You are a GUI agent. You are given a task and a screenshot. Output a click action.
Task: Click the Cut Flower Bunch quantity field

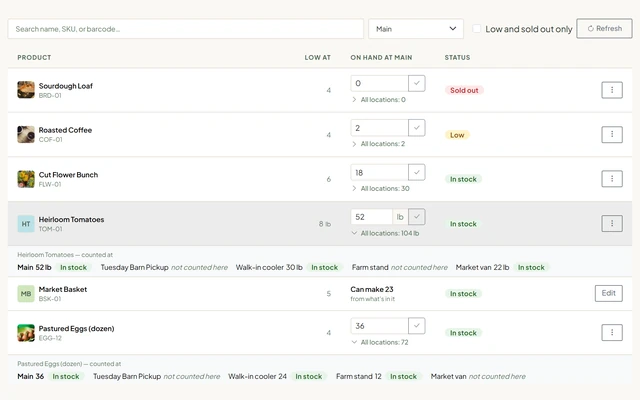pyautogui.click(x=379, y=172)
